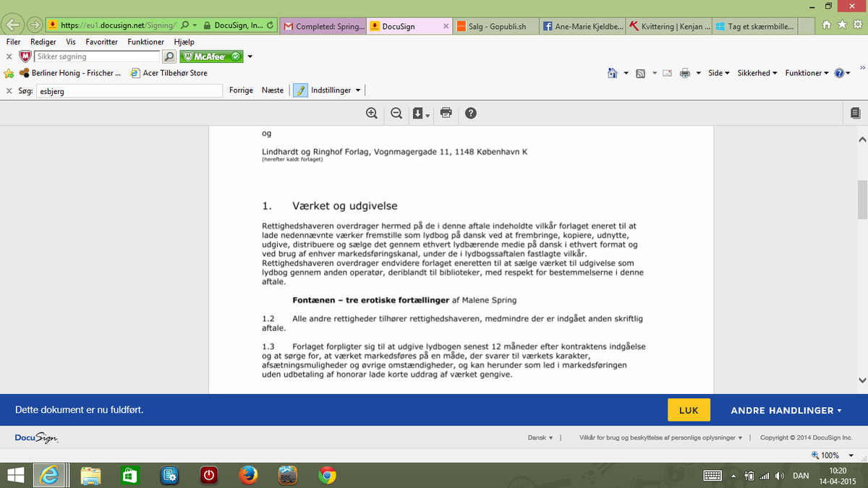Open the IE tools gear icon

(856, 25)
